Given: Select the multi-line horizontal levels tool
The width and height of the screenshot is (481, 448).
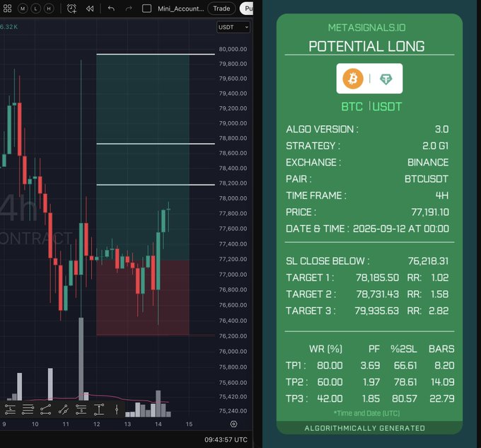Looking at the screenshot, I should click(x=28, y=409).
